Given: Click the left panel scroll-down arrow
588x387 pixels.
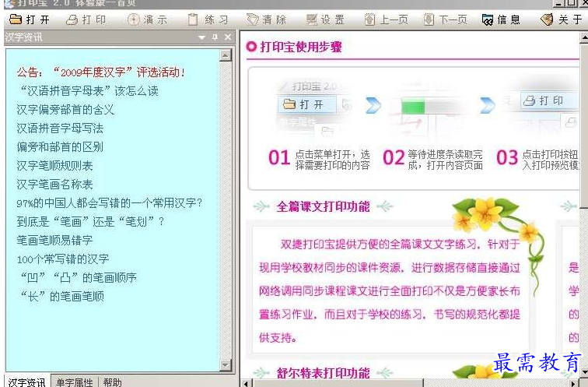Looking at the screenshot, I should tap(225, 365).
